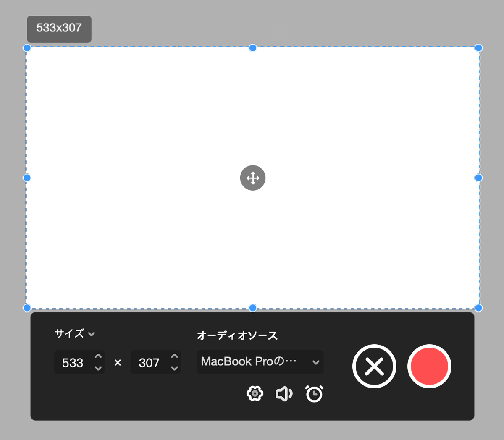Click the move handle in selection center

(x=253, y=178)
